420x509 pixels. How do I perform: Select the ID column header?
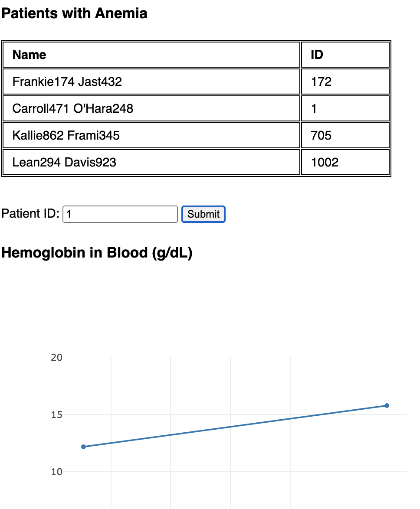317,55
